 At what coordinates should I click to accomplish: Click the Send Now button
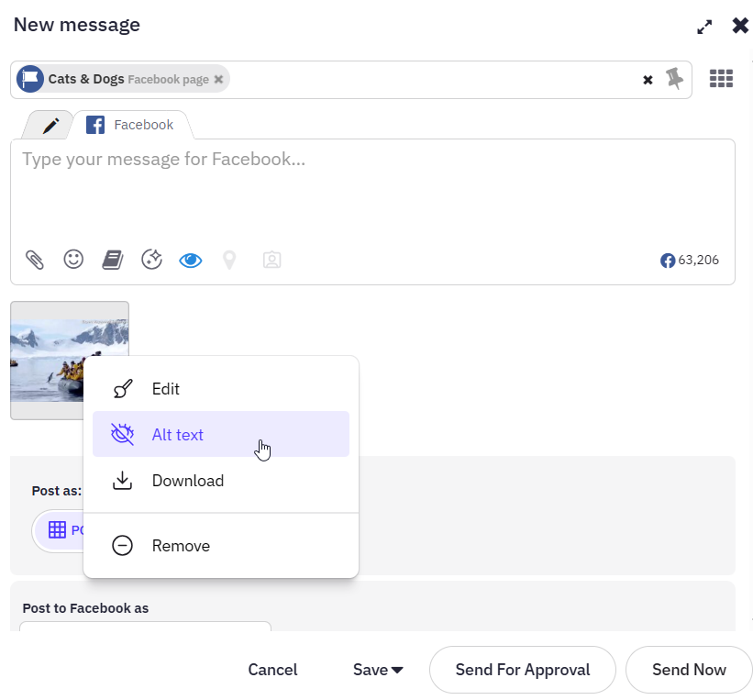[x=689, y=670]
